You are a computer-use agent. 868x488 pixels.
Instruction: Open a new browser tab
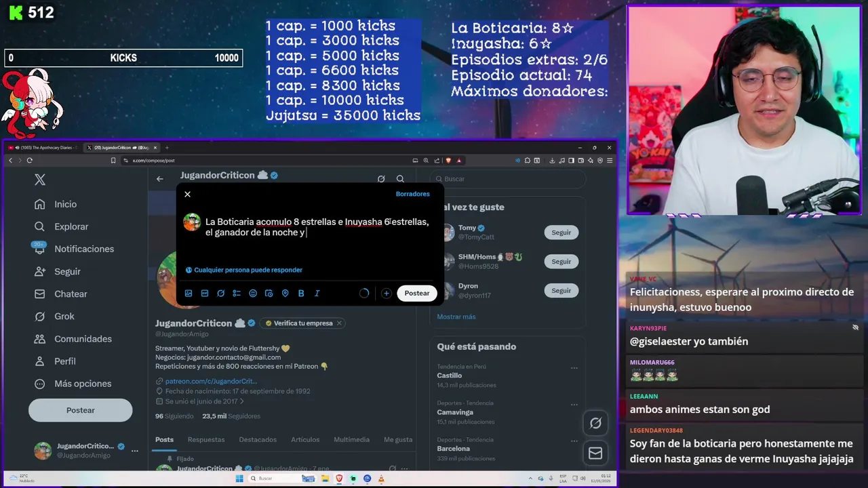167,148
